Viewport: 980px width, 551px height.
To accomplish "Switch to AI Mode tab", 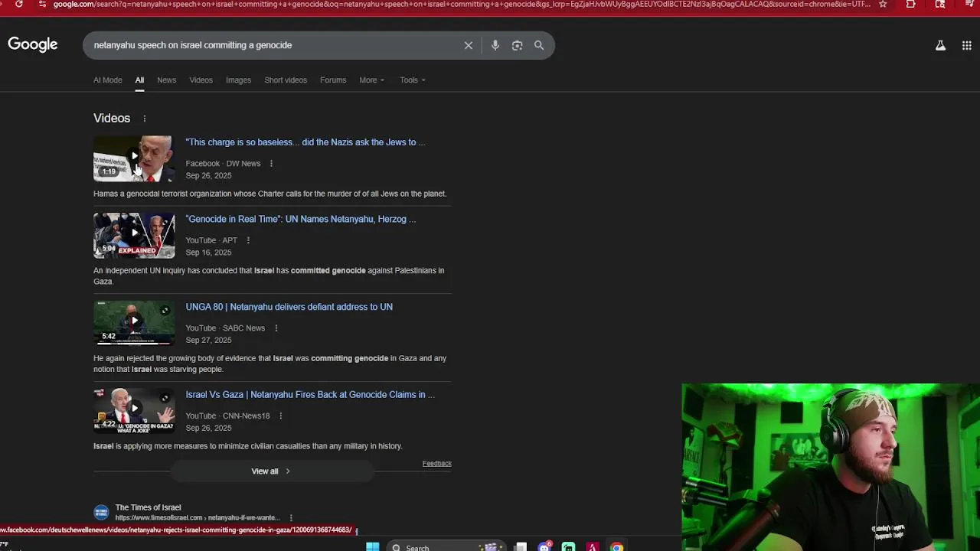I will [108, 80].
